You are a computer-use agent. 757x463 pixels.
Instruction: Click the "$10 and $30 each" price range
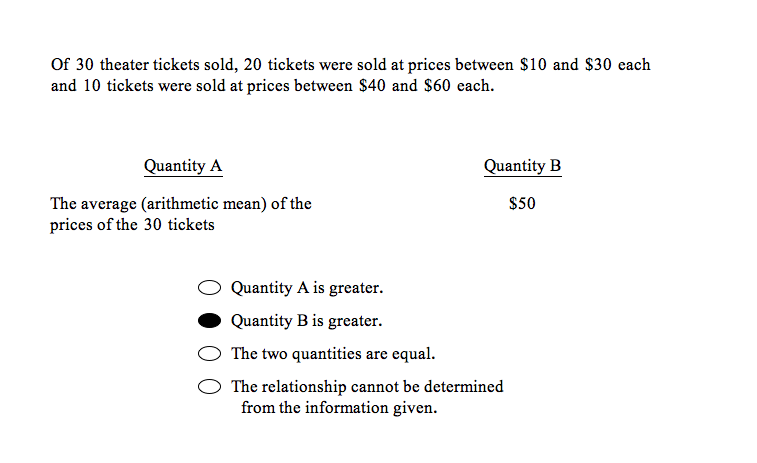pyautogui.click(x=585, y=65)
